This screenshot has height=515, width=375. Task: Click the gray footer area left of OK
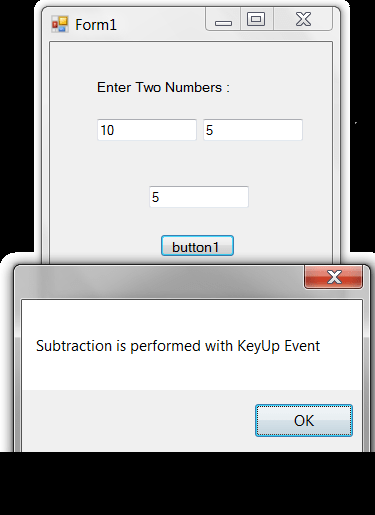138,421
